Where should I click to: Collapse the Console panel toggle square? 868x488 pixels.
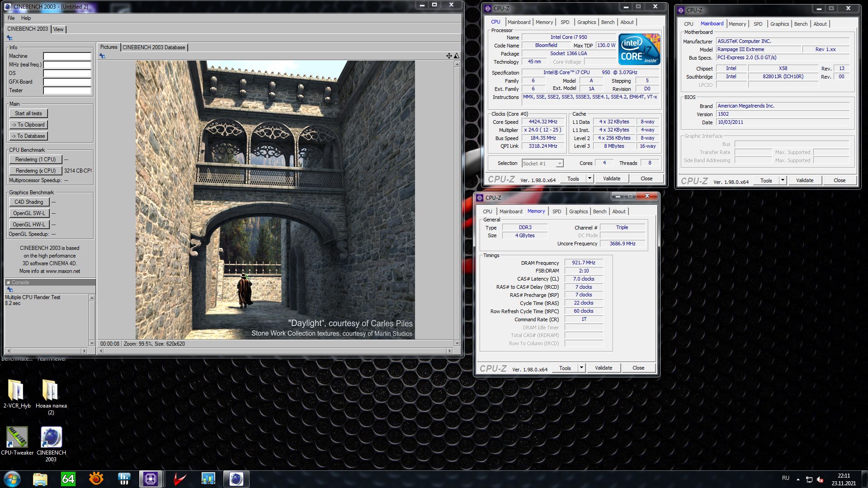[x=8, y=282]
